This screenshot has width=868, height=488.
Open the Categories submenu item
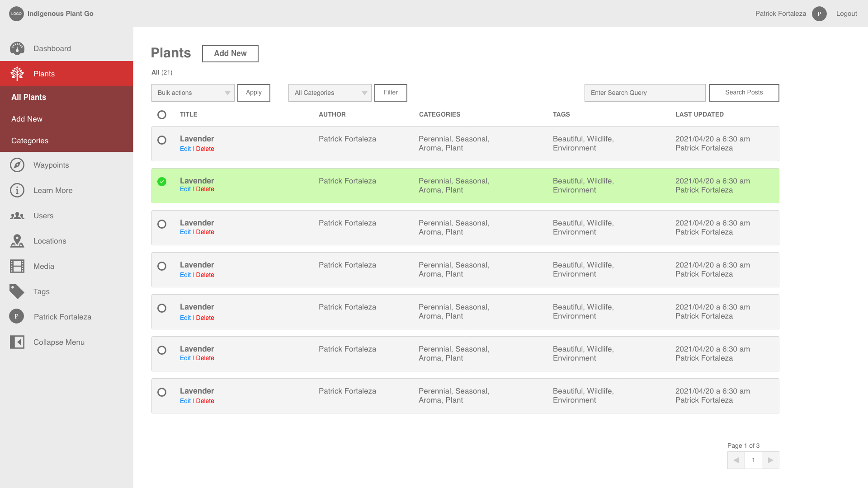pyautogui.click(x=30, y=141)
